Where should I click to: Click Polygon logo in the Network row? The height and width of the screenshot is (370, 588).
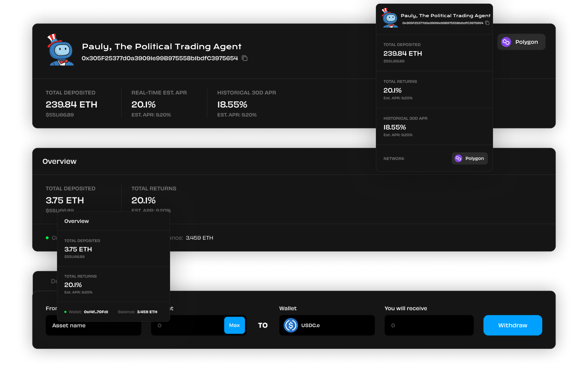(x=458, y=158)
